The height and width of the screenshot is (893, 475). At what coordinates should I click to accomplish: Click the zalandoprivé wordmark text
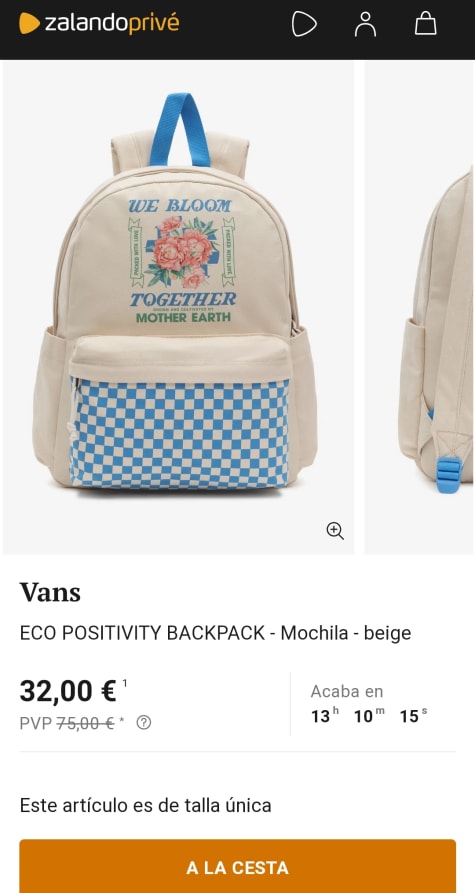[112, 23]
